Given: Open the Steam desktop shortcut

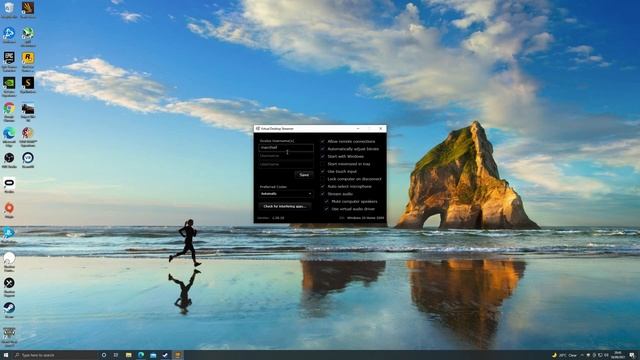Looking at the screenshot, I should [9, 310].
